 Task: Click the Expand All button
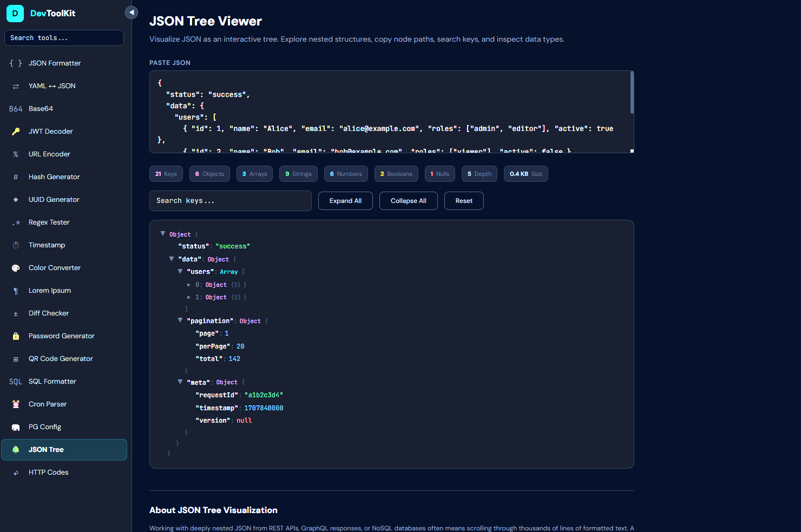[345, 200]
